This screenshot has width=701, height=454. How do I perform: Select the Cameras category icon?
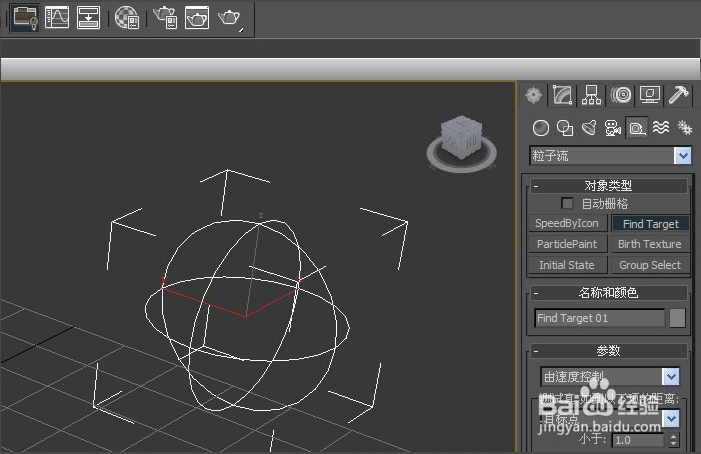pos(612,128)
